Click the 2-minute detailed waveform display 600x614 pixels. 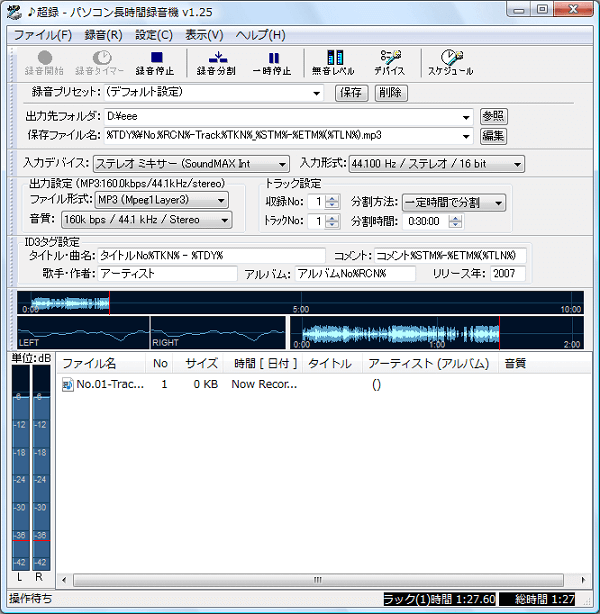437,333
